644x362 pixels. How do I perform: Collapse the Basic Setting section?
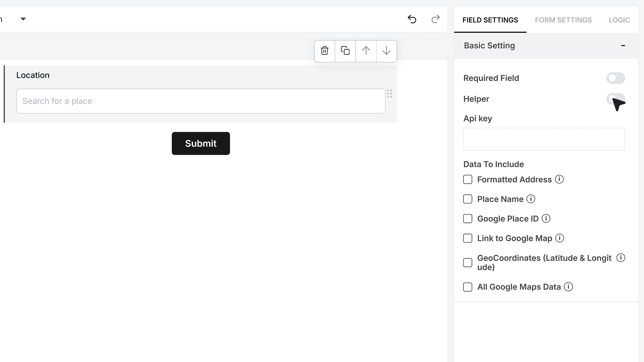[x=623, y=46]
